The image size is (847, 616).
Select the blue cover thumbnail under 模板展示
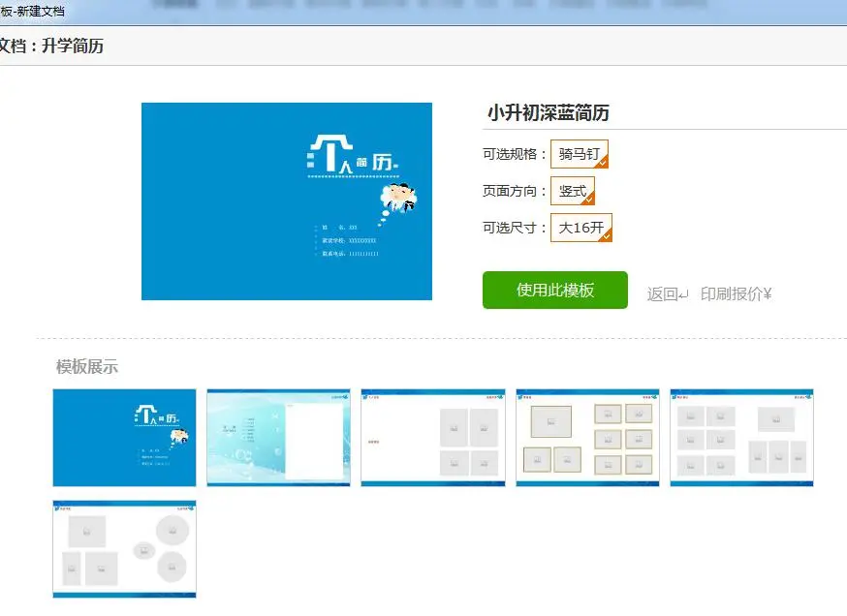[124, 437]
